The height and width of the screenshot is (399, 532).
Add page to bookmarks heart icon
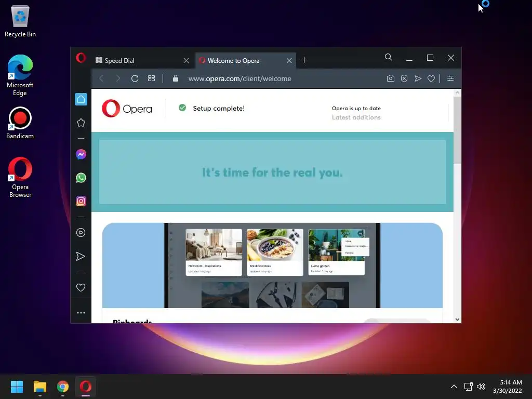pos(431,79)
